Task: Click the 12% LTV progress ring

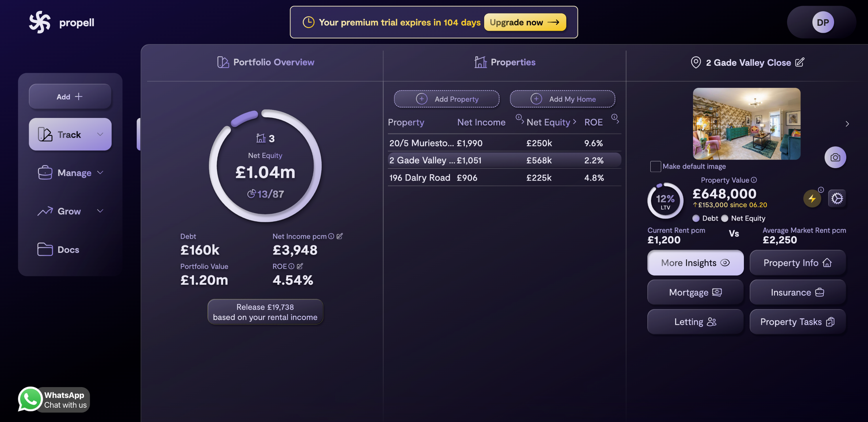Action: click(x=665, y=201)
